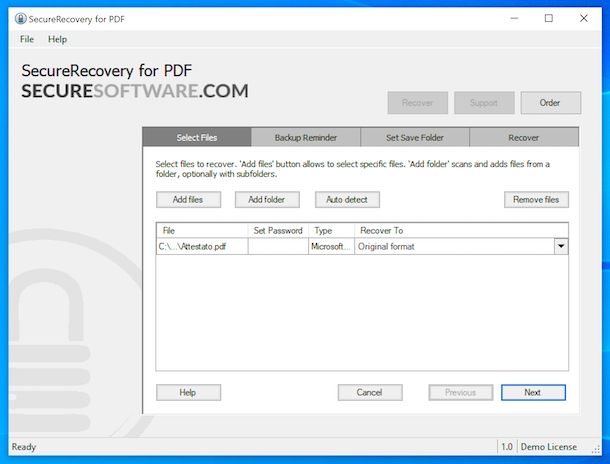Switch to the Backup Reminder tab
The image size is (610, 464).
tap(306, 137)
